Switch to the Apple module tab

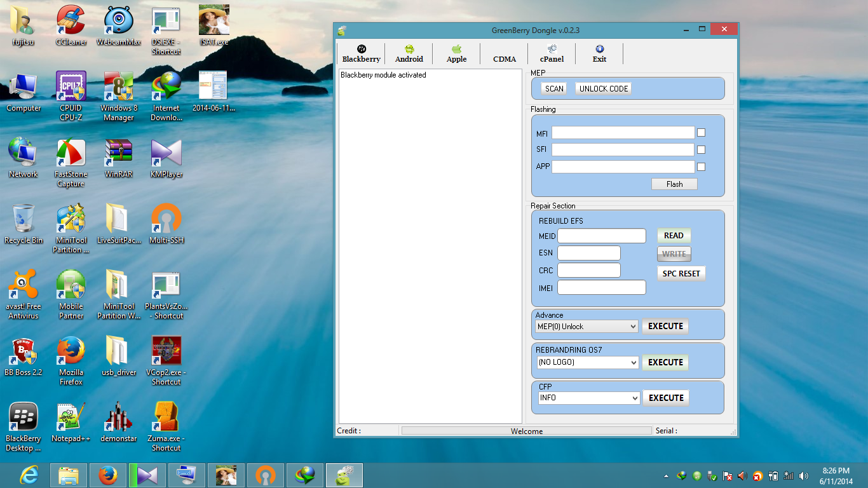click(x=456, y=54)
